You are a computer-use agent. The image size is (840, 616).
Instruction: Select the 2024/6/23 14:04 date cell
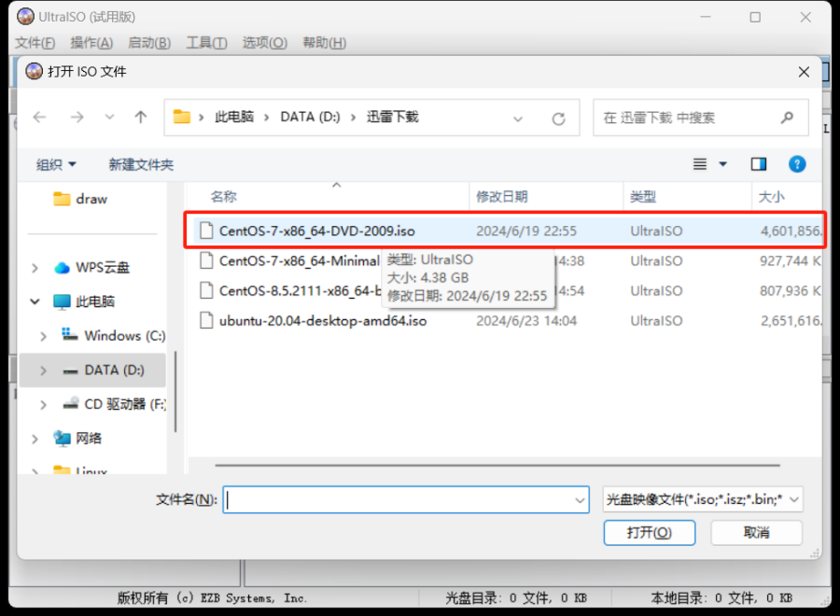[x=526, y=321]
